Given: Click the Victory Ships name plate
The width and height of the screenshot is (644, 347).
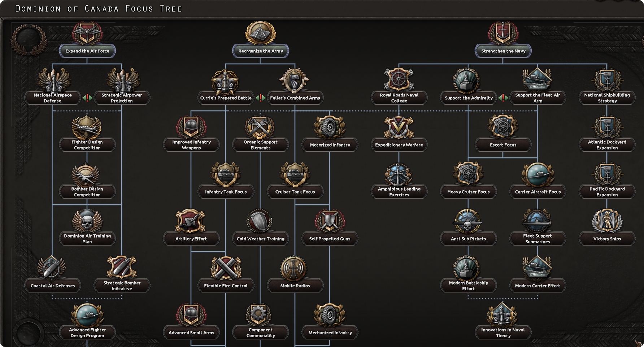Looking at the screenshot, I should click(607, 239).
